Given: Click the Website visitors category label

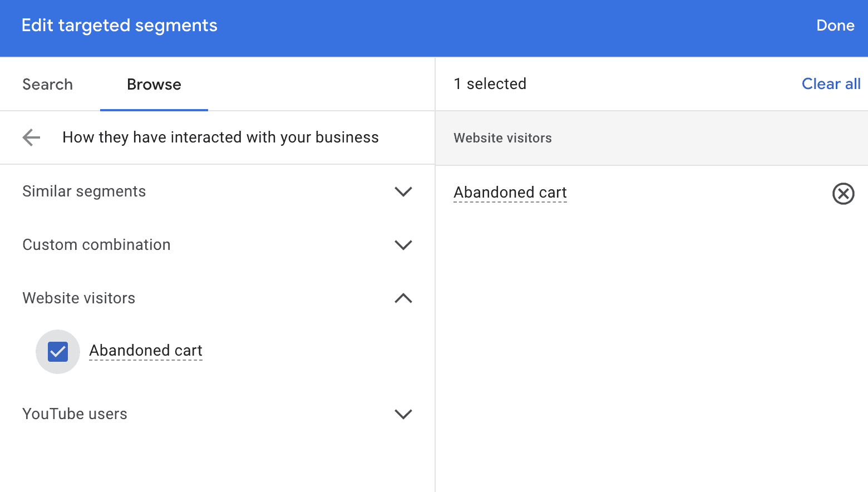Looking at the screenshot, I should coord(79,298).
